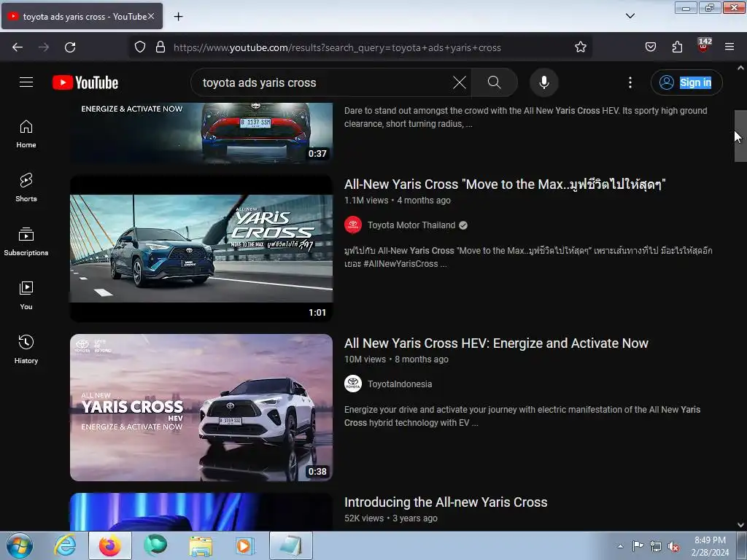Open the media player taskbar icon
The width and height of the screenshot is (747, 560).
click(245, 545)
